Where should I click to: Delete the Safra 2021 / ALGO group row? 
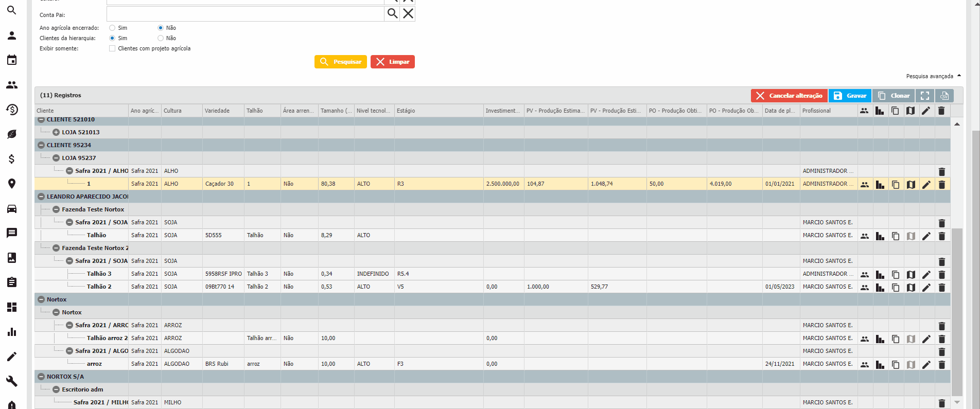942,351
